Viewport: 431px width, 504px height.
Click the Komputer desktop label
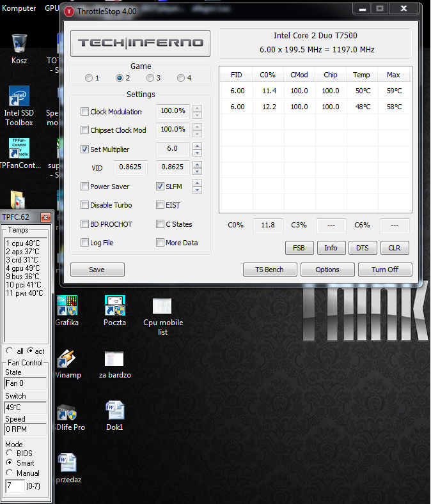click(x=19, y=8)
